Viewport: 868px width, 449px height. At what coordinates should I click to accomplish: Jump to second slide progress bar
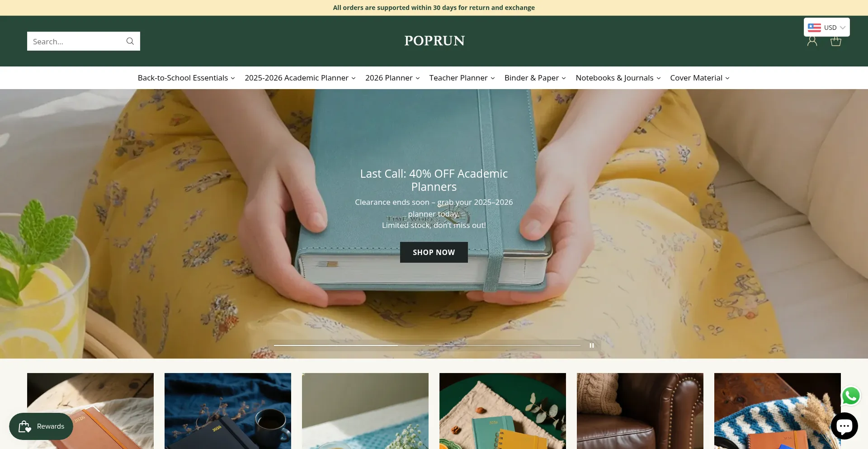[505, 345]
